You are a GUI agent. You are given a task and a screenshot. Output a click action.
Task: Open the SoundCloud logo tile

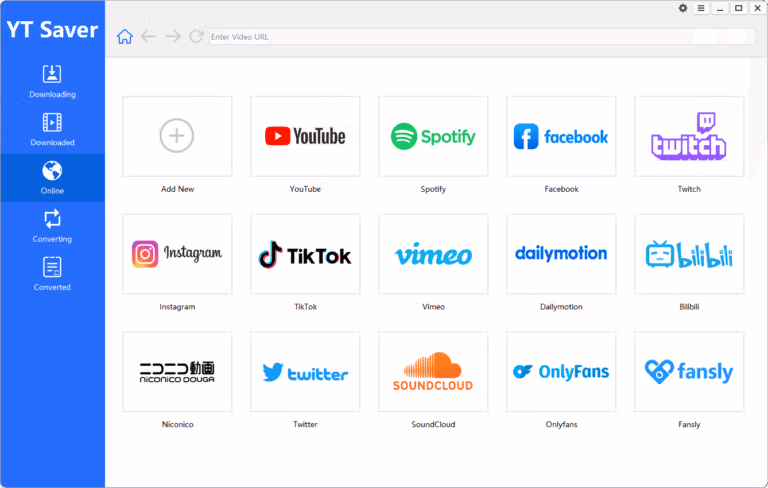tap(433, 371)
